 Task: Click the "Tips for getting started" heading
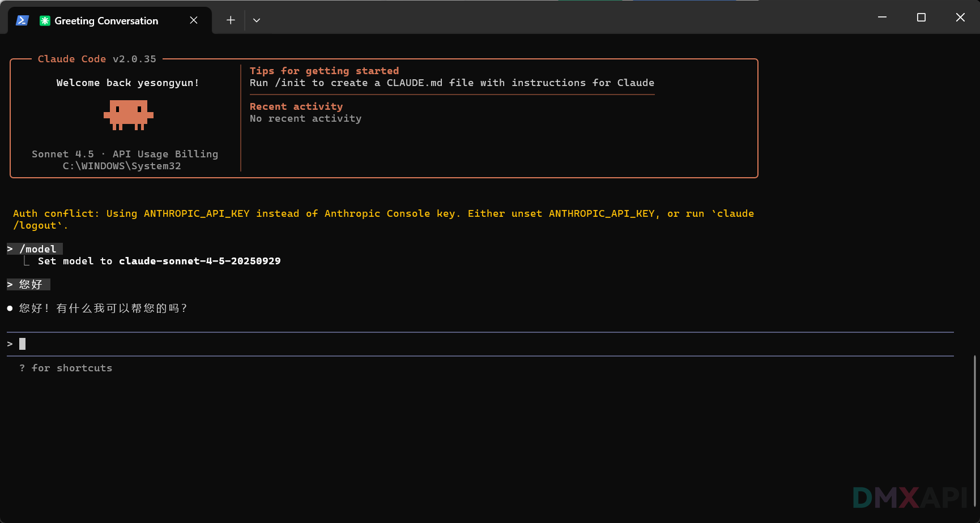click(x=324, y=71)
